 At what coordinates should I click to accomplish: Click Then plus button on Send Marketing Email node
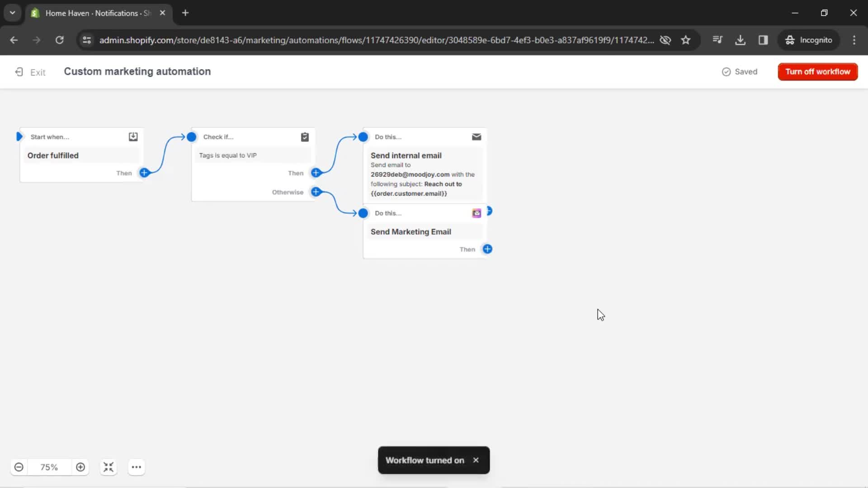488,249
